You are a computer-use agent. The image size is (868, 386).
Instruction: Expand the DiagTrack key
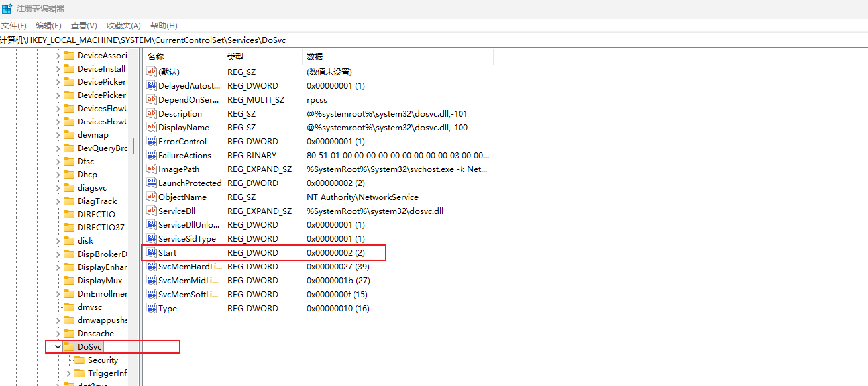point(57,201)
